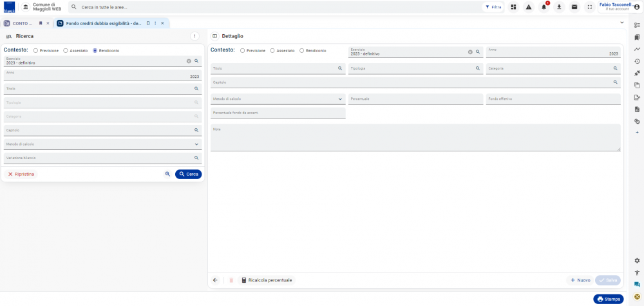Open accessibility icon in right sidebar
This screenshot has width=644, height=306.
(x=637, y=273)
